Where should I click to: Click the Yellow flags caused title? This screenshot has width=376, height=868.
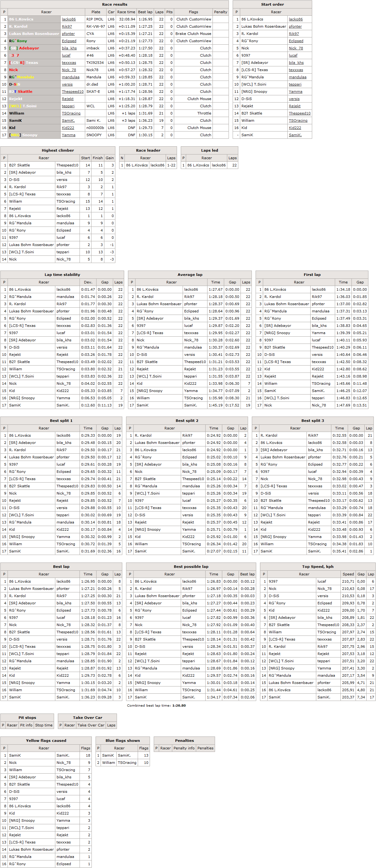pos(46,741)
